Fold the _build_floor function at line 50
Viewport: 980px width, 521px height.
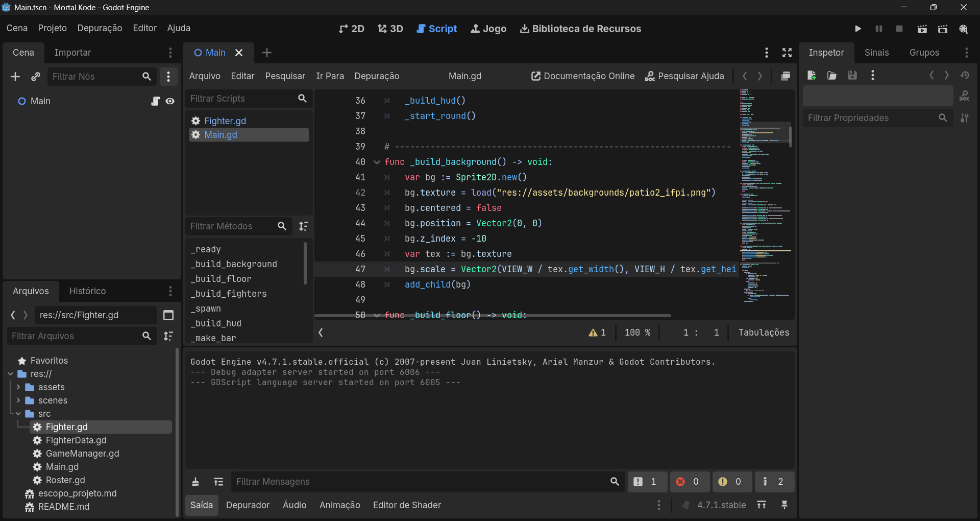click(x=377, y=315)
